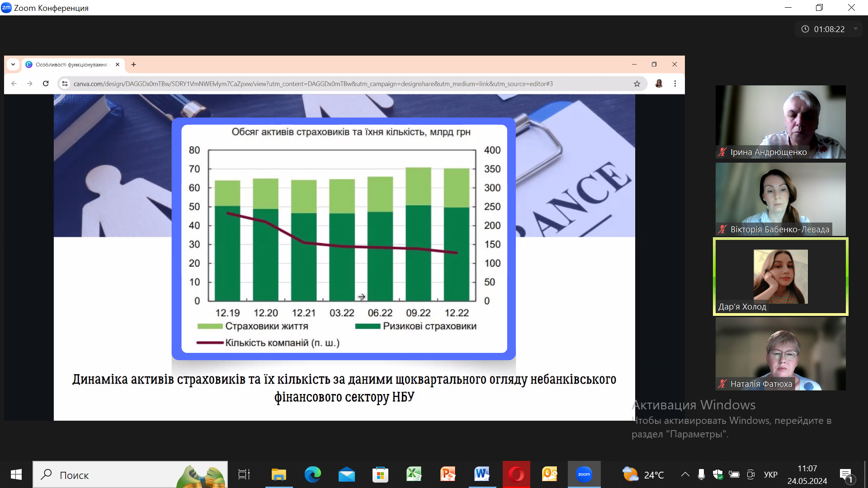Open PowerPoint from the taskbar
Image resolution: width=868 pixels, height=488 pixels.
pyautogui.click(x=448, y=474)
